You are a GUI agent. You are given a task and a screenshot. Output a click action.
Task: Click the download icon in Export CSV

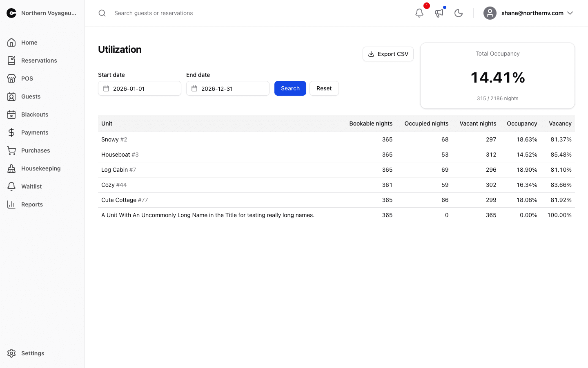pyautogui.click(x=371, y=54)
